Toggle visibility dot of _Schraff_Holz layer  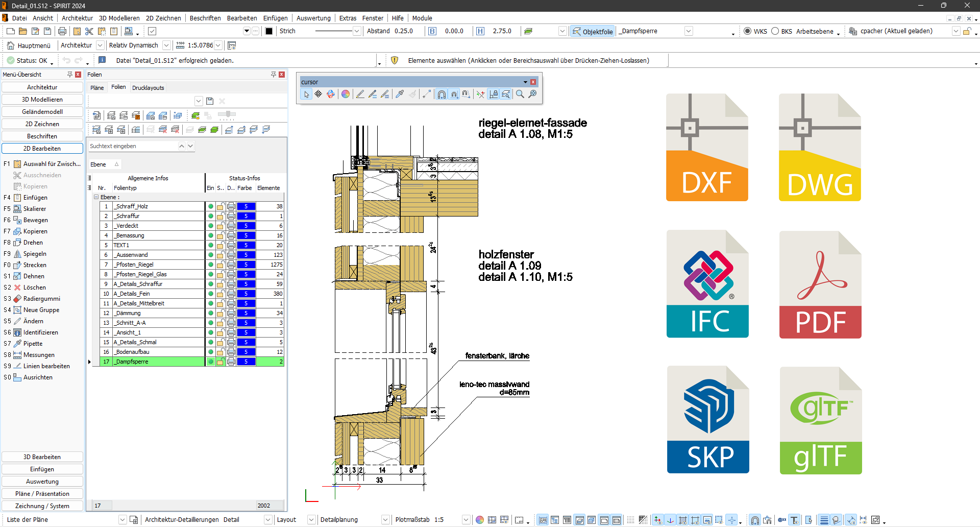(x=210, y=206)
